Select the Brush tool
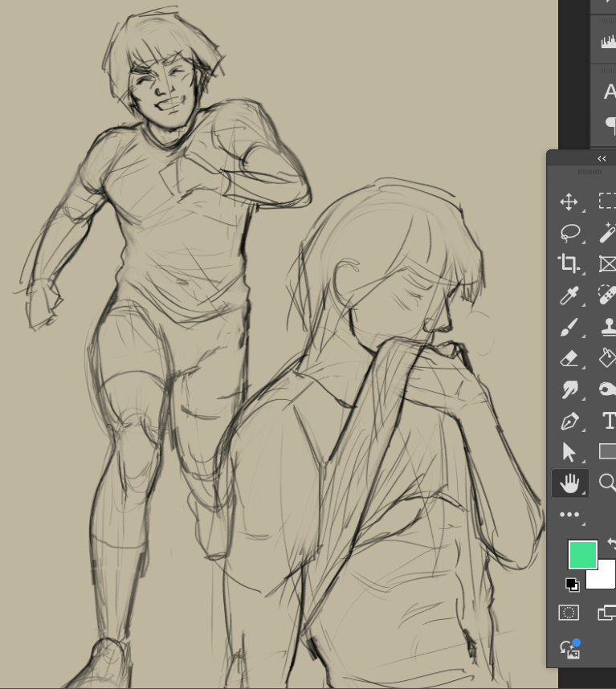 [x=569, y=327]
